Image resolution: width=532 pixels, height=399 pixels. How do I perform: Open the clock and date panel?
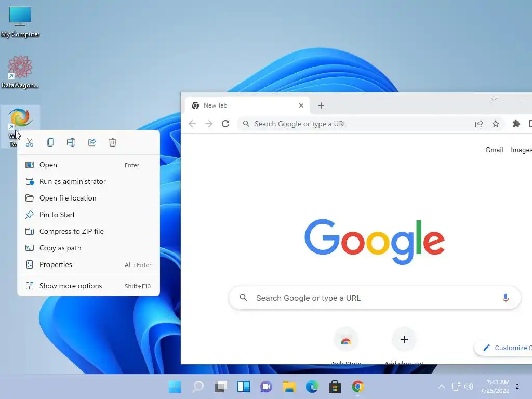tap(495, 387)
